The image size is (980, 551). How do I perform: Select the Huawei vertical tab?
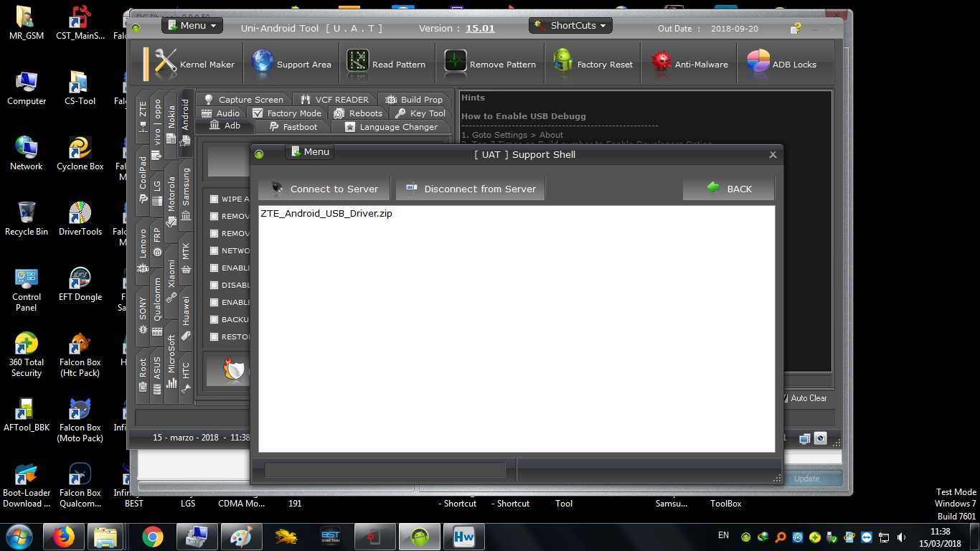(x=186, y=317)
